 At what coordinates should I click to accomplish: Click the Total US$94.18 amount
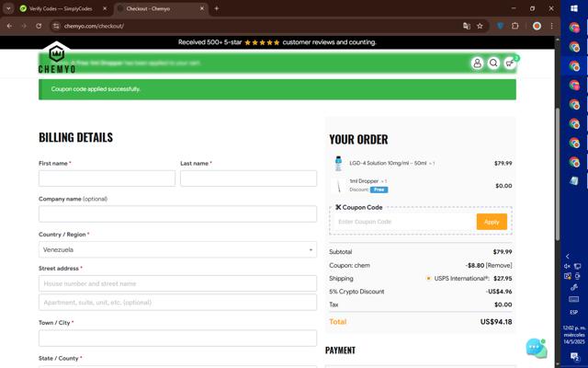(496, 322)
